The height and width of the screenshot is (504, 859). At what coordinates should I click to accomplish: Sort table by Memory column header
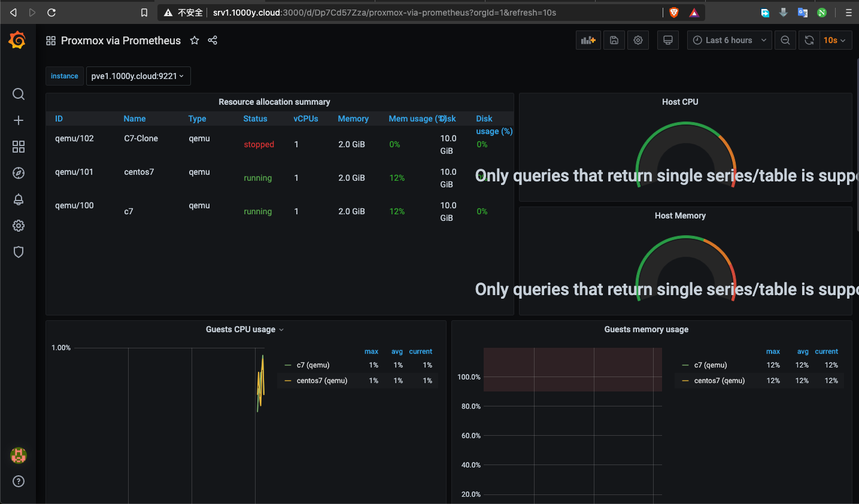[x=353, y=119]
